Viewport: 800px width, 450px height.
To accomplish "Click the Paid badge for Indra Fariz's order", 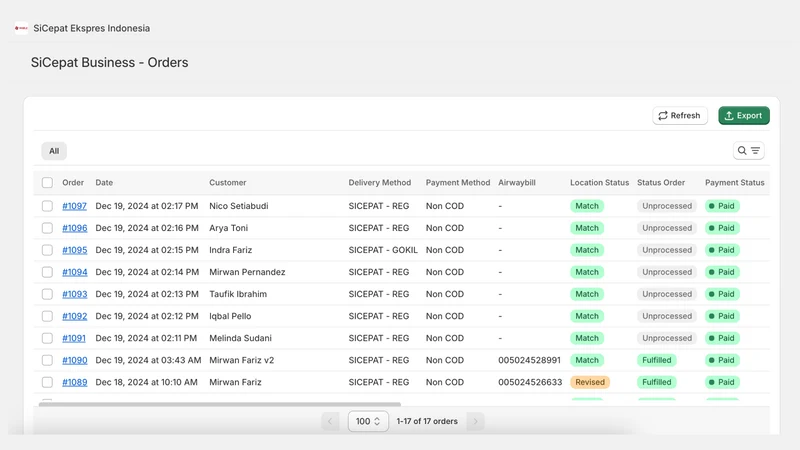I will tap(722, 250).
